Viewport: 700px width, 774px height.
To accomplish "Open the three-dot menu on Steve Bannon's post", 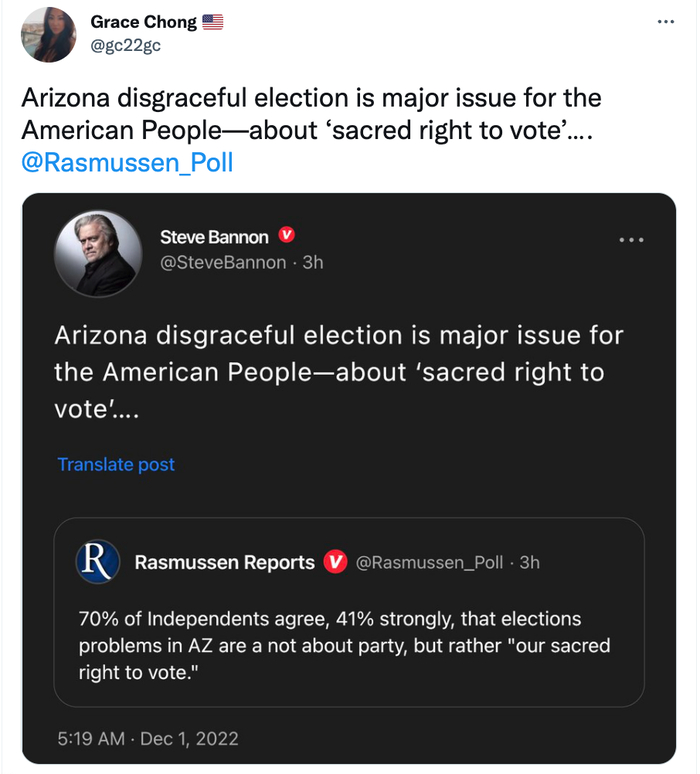I will point(631,239).
